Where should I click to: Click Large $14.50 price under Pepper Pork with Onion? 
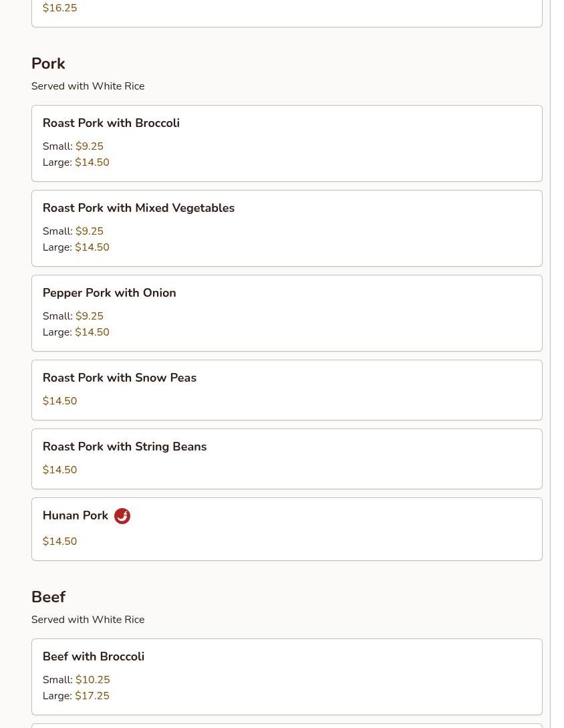pyautogui.click(x=92, y=332)
